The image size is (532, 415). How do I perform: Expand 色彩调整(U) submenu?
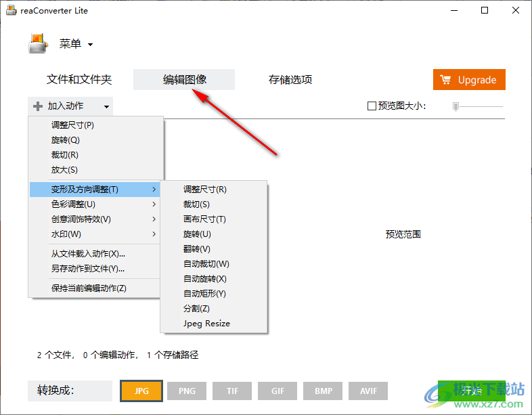[94, 204]
